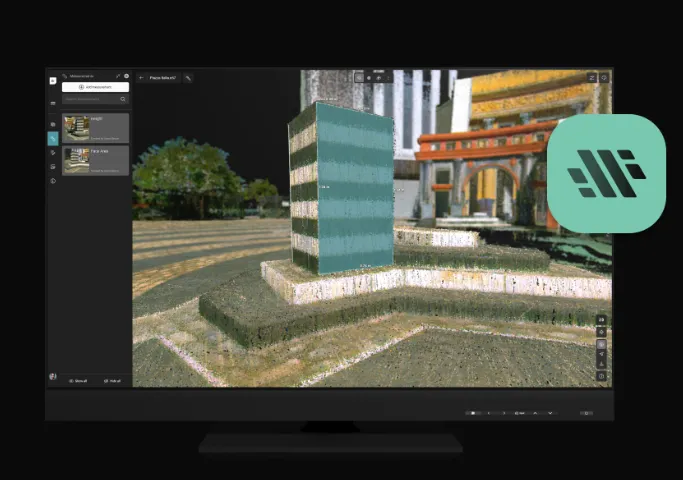
Task: Toggle Show all measurements
Action: pyautogui.click(x=79, y=381)
